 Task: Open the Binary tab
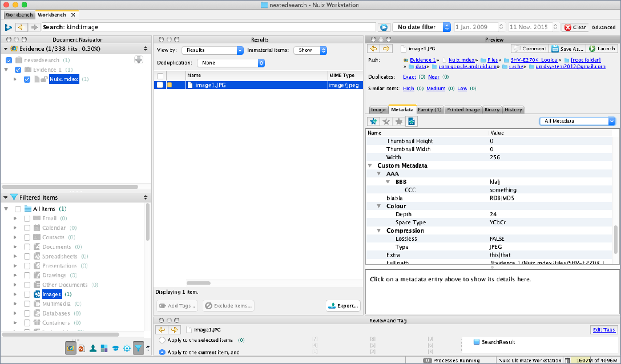492,110
